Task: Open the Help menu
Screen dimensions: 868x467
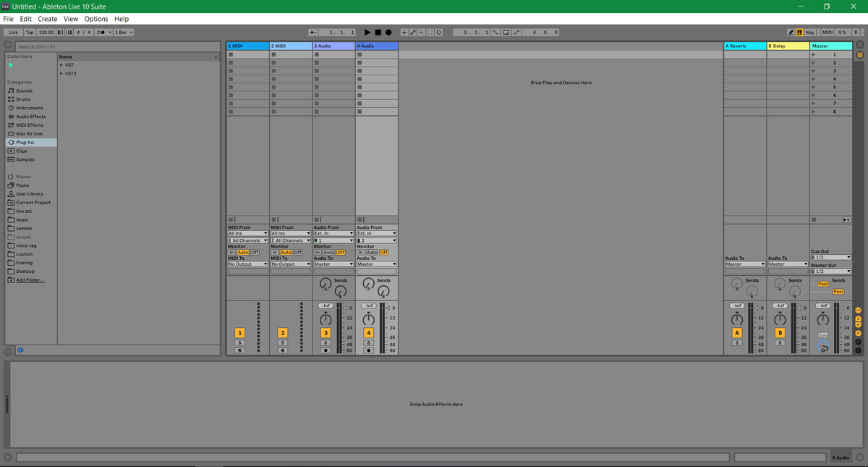Action: coord(122,19)
